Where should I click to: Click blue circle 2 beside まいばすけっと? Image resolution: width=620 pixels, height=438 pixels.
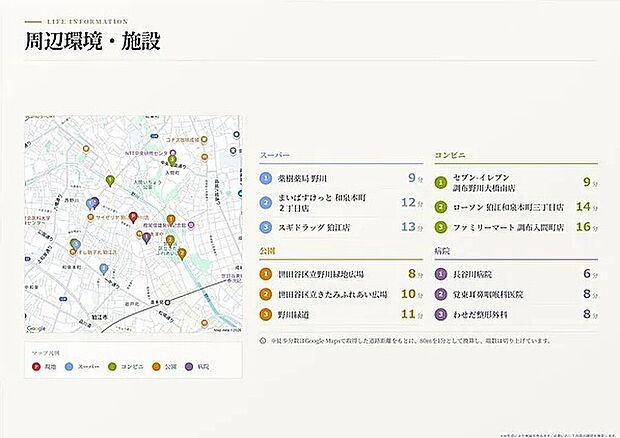pyautogui.click(x=266, y=203)
